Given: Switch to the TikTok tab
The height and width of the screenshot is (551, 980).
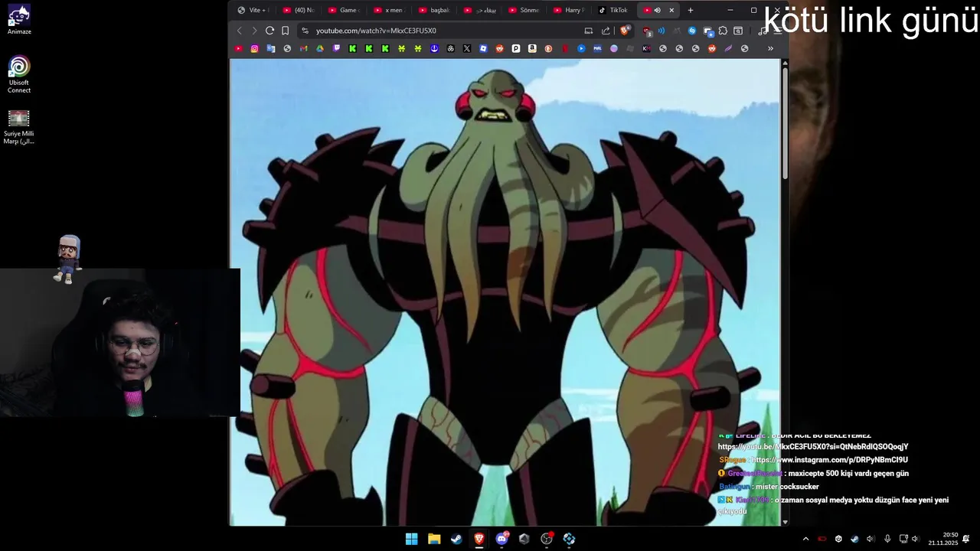Looking at the screenshot, I should tap(614, 10).
